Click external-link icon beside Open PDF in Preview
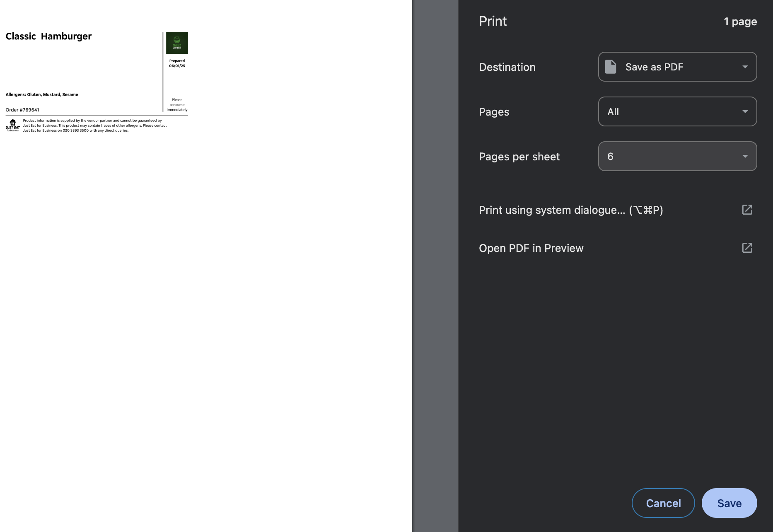This screenshot has height=532, width=773. tap(747, 248)
